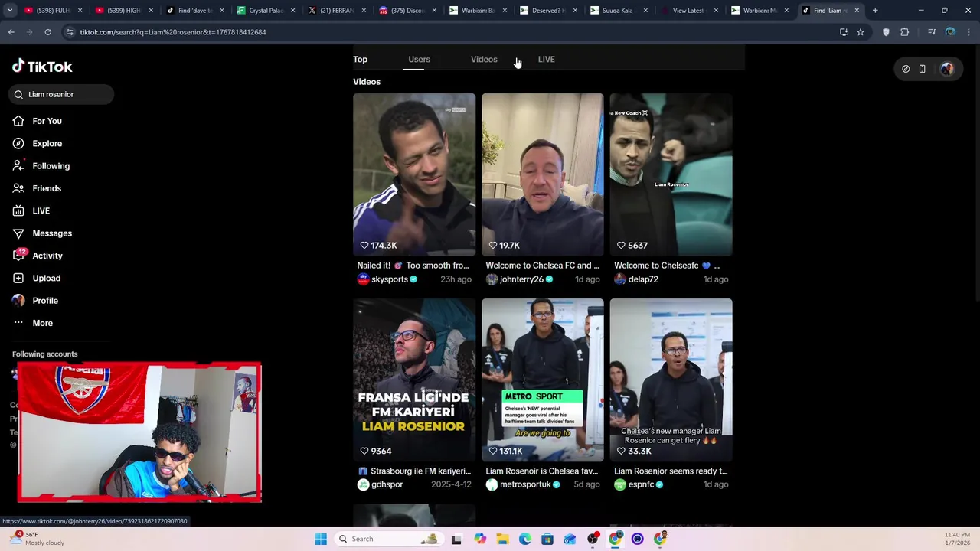
Task: Open the johnterry26 Welcome to Chelsea video
Action: click(x=543, y=174)
